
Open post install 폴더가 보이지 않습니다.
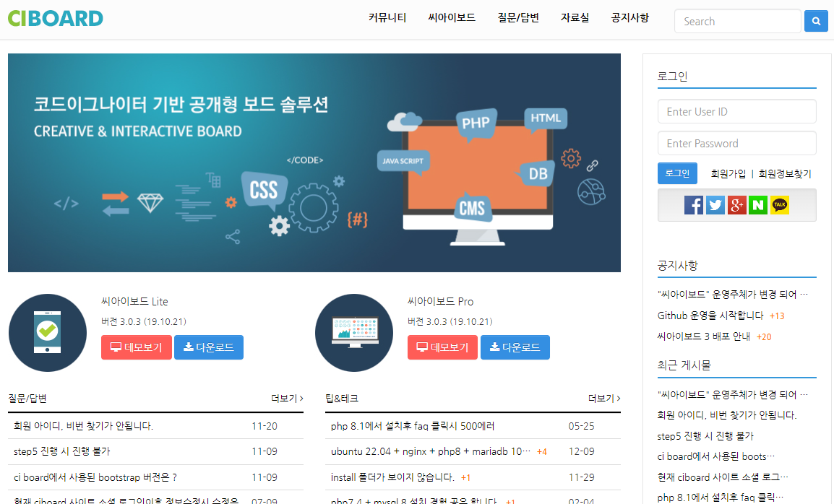(x=392, y=477)
